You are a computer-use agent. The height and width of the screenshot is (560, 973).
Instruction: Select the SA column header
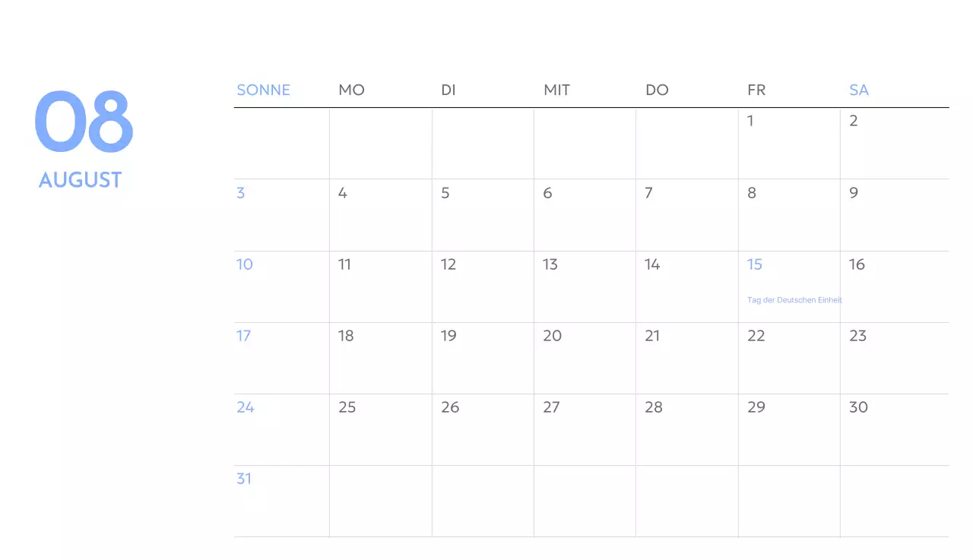pos(858,90)
